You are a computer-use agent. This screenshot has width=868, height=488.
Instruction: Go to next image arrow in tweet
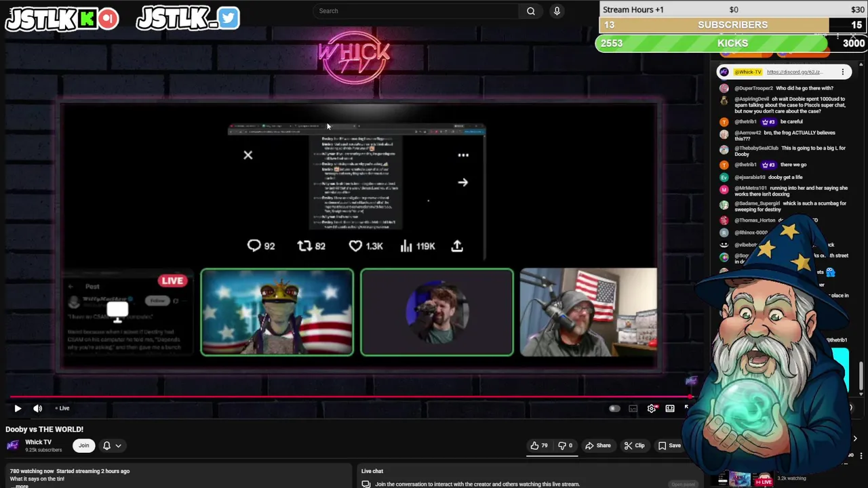coord(462,182)
